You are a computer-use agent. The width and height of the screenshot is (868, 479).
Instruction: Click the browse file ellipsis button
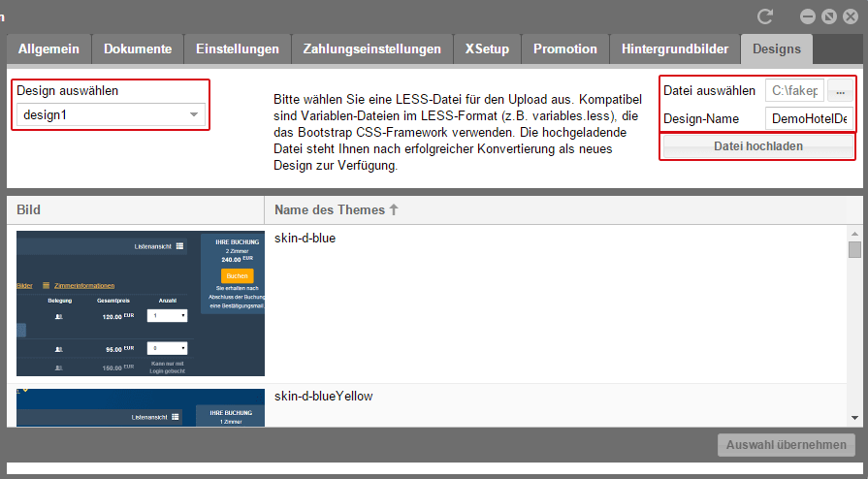pyautogui.click(x=841, y=91)
